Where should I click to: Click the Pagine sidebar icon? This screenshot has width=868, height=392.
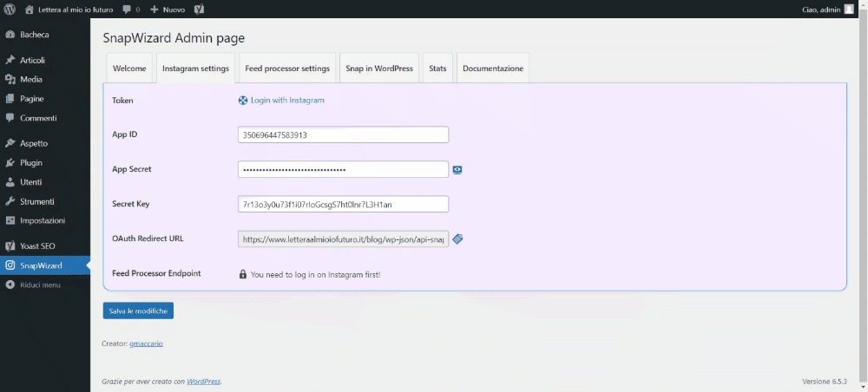coord(10,99)
